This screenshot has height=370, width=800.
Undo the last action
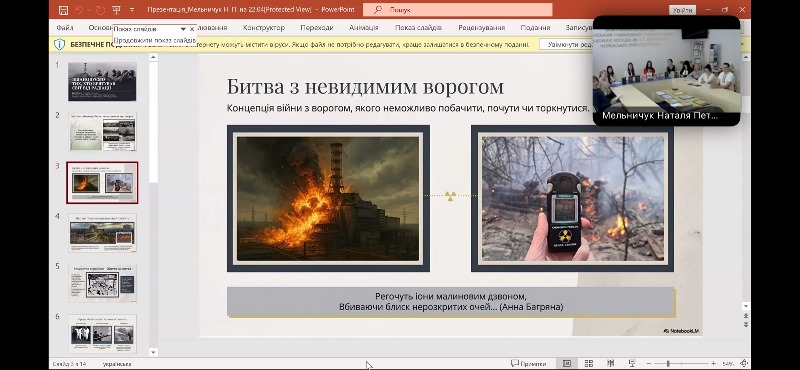coord(79,10)
